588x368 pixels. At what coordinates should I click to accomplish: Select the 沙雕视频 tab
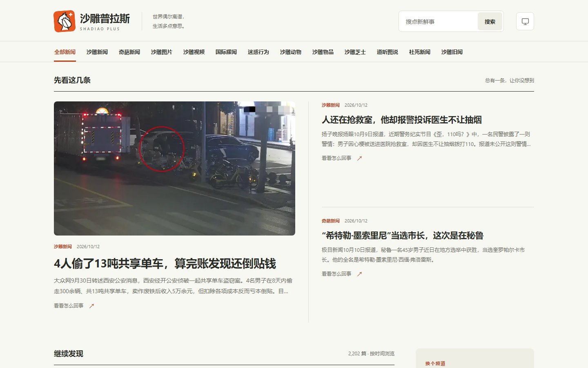coord(194,52)
